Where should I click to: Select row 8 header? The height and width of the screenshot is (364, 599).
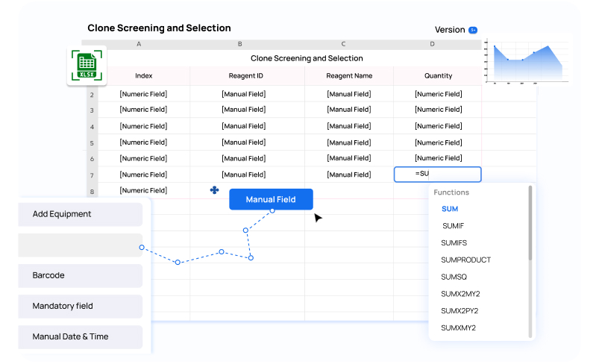pos(92,191)
